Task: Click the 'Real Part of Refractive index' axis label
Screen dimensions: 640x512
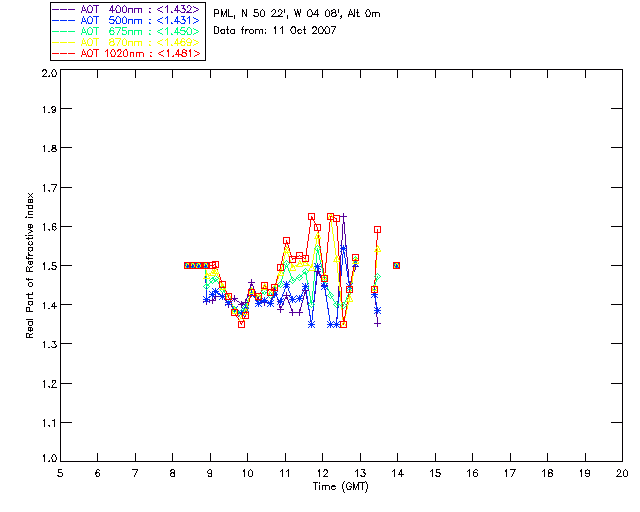Action: [29, 265]
